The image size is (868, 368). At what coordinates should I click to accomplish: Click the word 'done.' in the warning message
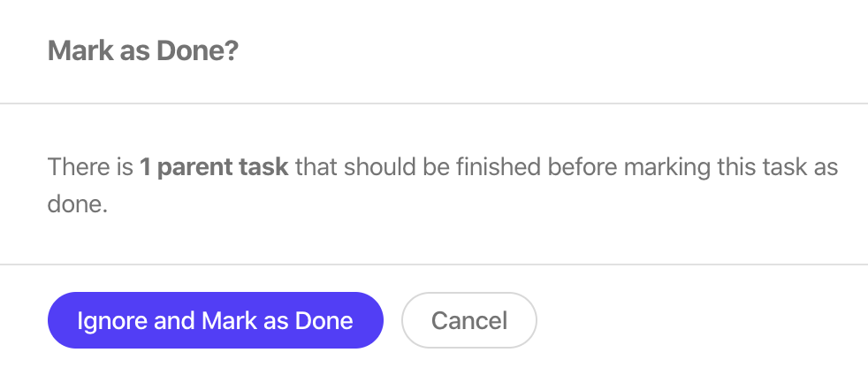point(77,205)
